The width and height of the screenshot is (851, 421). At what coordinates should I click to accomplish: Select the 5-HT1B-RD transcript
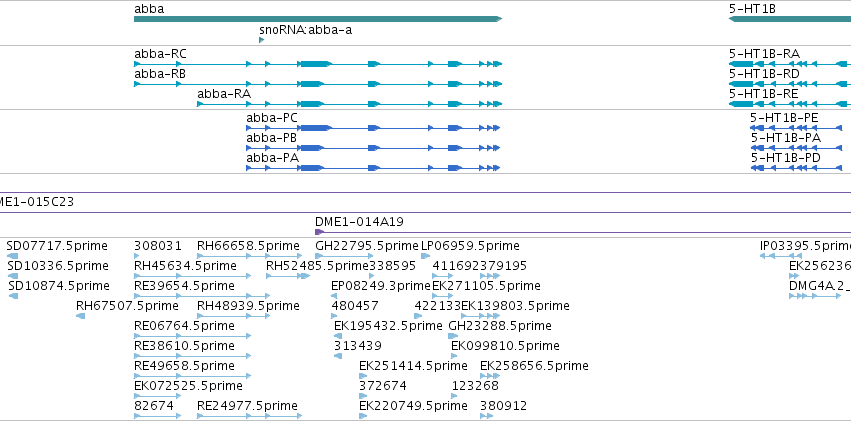790,84
